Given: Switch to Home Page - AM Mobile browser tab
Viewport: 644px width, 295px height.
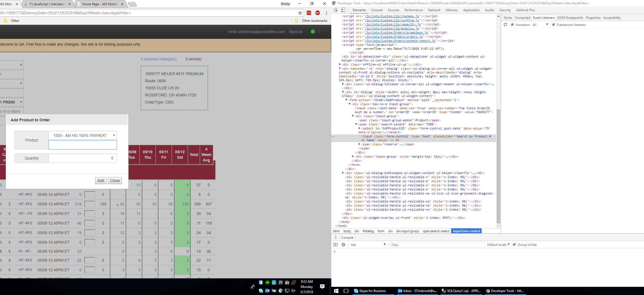Looking at the screenshot, I should (100, 4).
